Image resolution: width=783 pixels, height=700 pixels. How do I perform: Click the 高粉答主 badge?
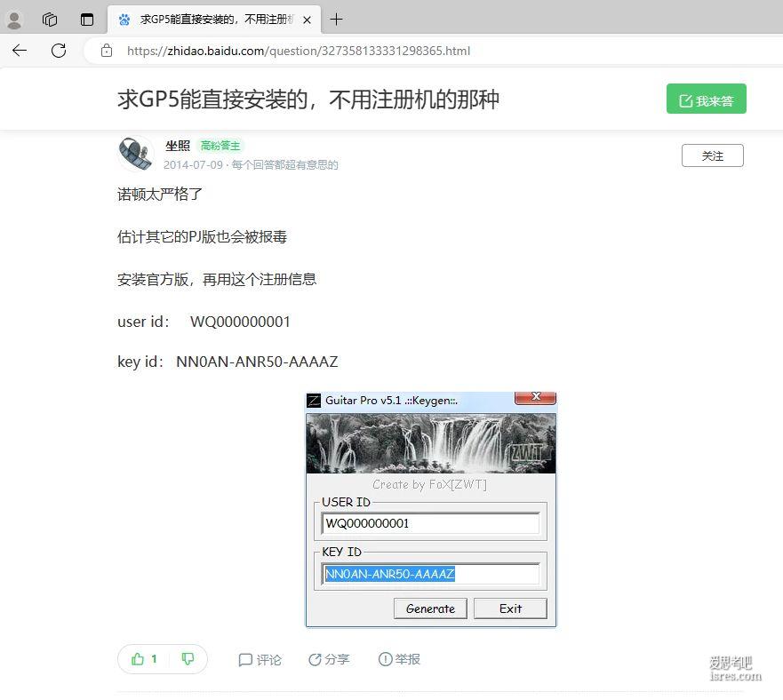pos(220,146)
